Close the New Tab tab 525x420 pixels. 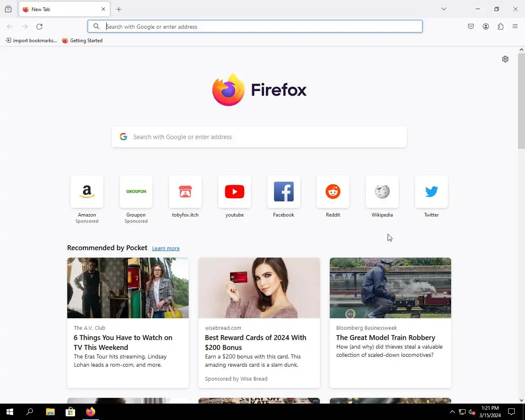coord(103,9)
